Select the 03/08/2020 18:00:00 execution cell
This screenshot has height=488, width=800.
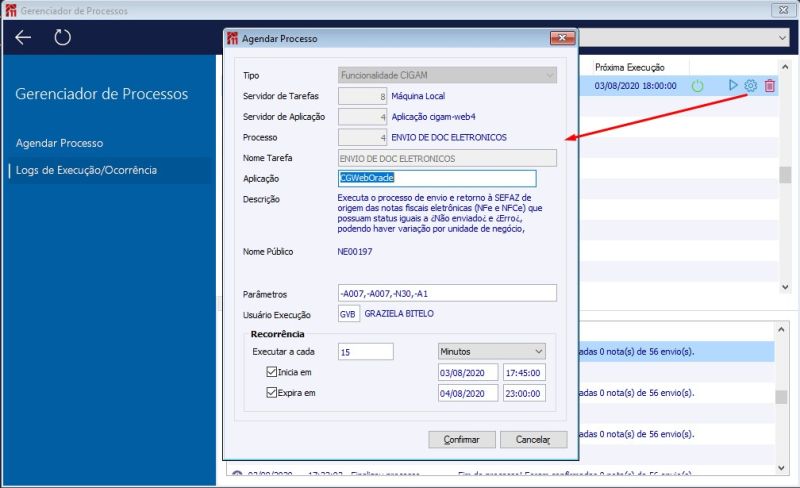click(x=635, y=86)
